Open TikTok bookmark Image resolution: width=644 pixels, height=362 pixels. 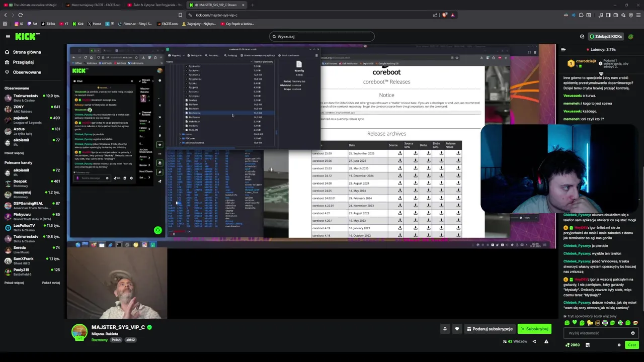48,24
